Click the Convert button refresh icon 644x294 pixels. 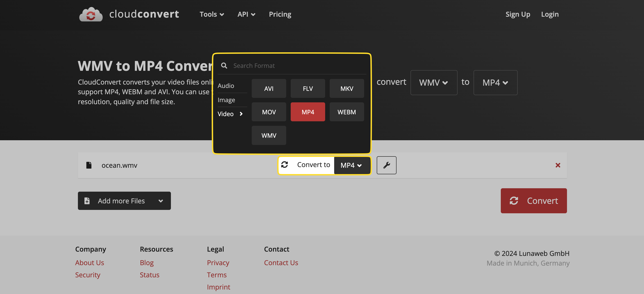tap(514, 201)
